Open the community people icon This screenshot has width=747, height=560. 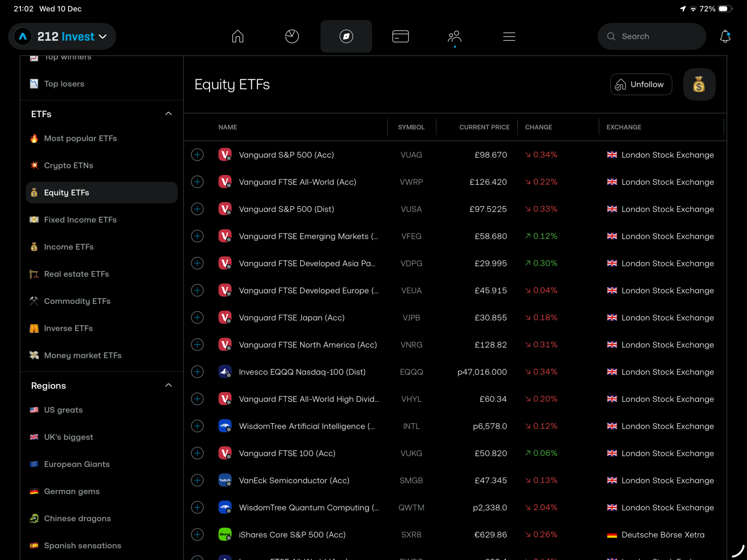pos(454,36)
